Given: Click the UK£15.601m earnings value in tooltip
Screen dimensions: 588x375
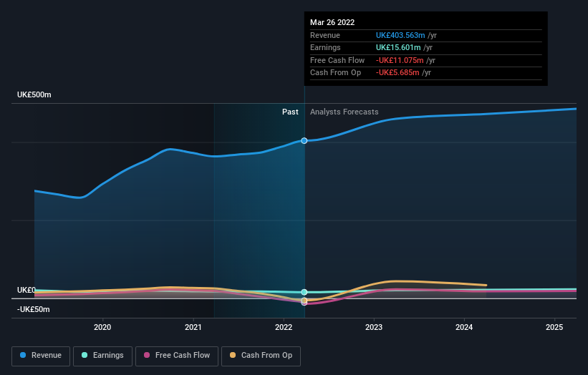Looking at the screenshot, I should [x=398, y=47].
